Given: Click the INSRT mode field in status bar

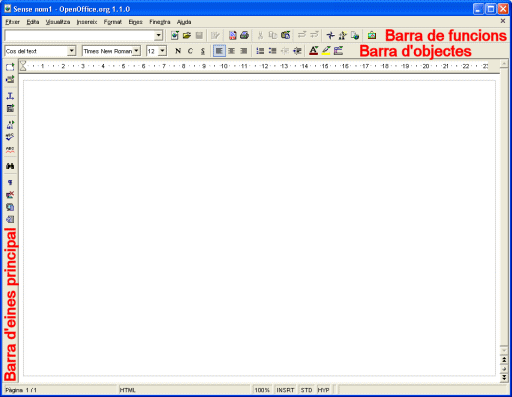Looking at the screenshot, I should point(285,390).
